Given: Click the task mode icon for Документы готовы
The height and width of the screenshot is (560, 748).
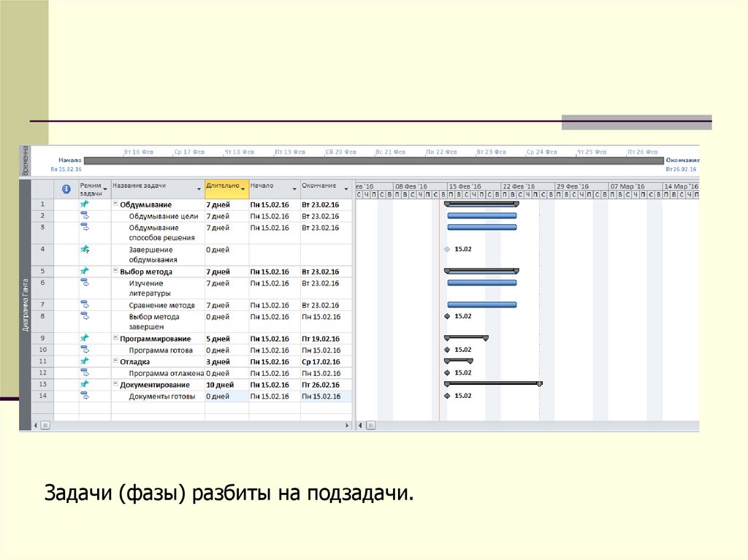Looking at the screenshot, I should pyautogui.click(x=84, y=396).
